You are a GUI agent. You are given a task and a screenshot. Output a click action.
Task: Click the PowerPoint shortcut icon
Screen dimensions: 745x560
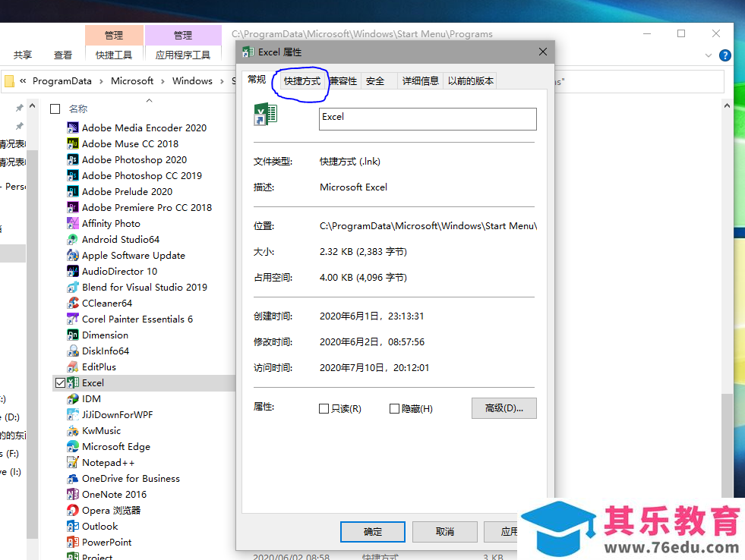click(73, 542)
